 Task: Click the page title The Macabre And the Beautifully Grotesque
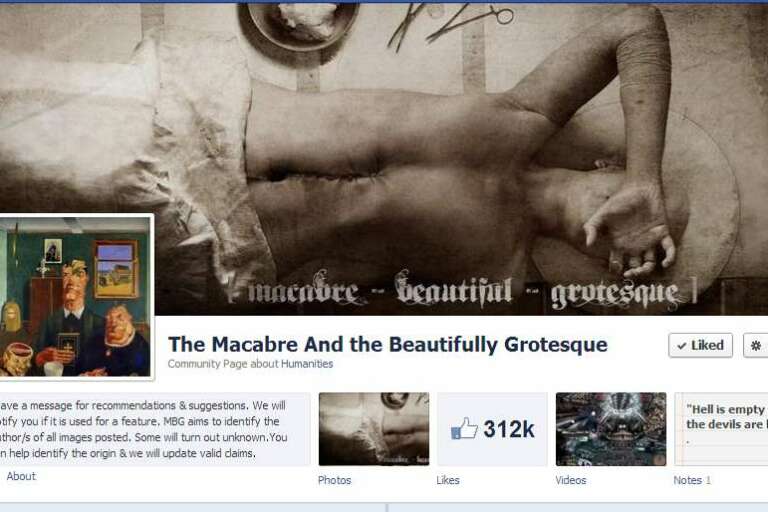[387, 344]
